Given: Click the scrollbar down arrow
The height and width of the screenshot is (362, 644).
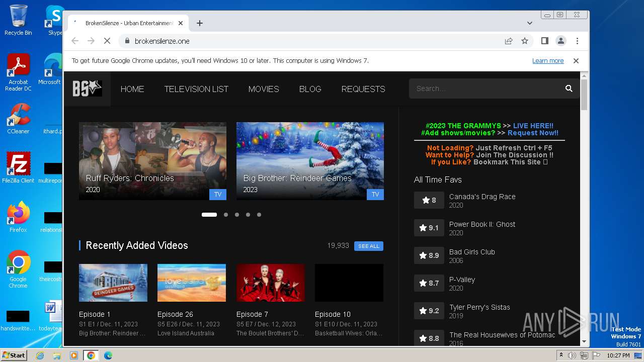Looking at the screenshot, I should point(584,341).
